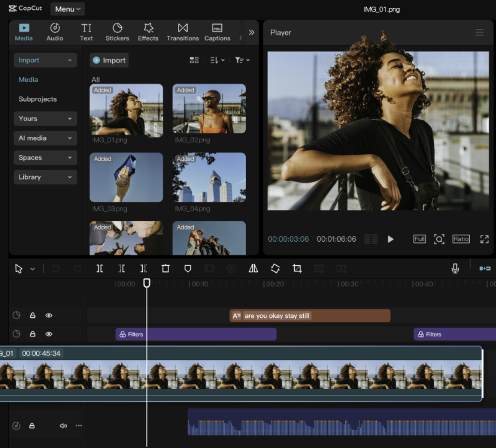
Task: Mute the audio track
Action: click(x=63, y=426)
